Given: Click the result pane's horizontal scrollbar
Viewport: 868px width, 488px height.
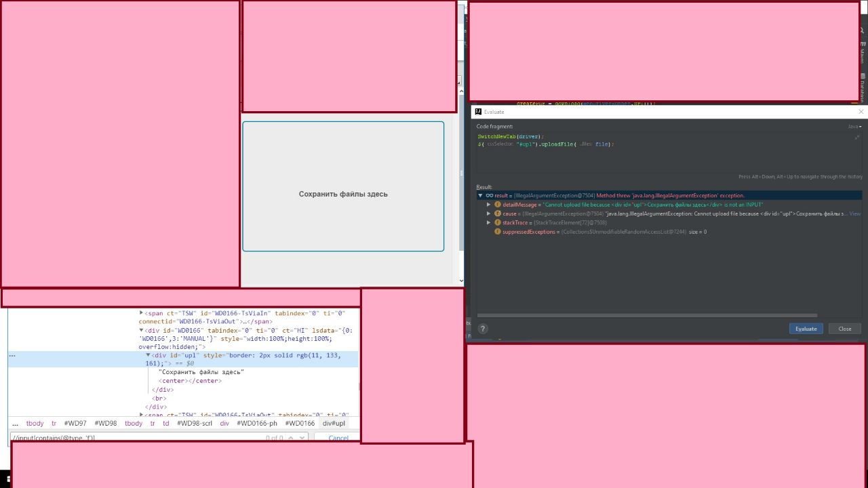Looking at the screenshot, I should pos(647,315).
